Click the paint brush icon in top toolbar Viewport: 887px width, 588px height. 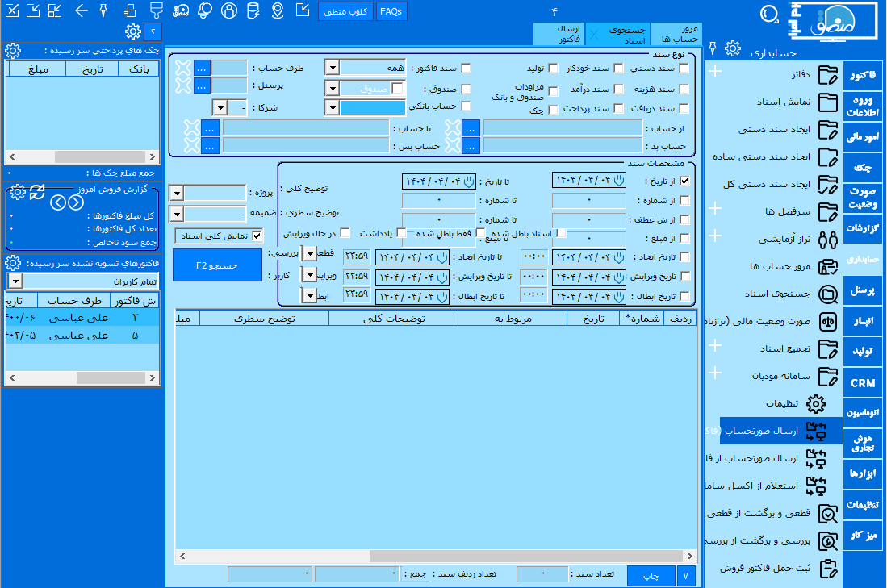(156, 10)
